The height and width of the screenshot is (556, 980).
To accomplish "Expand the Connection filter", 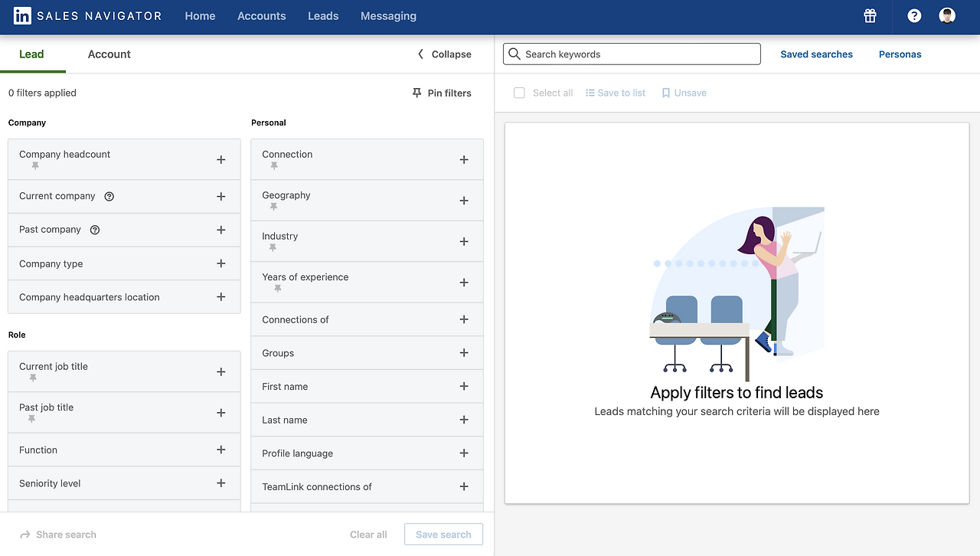I will (x=464, y=159).
